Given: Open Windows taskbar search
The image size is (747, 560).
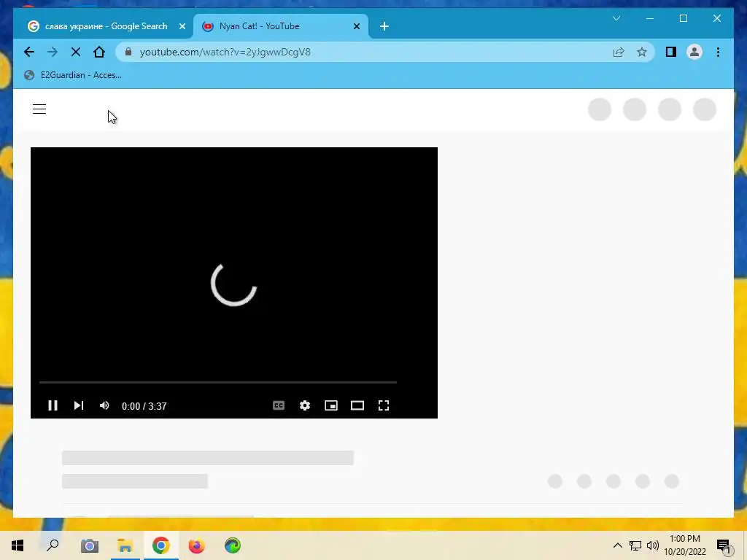Looking at the screenshot, I should tap(53, 545).
